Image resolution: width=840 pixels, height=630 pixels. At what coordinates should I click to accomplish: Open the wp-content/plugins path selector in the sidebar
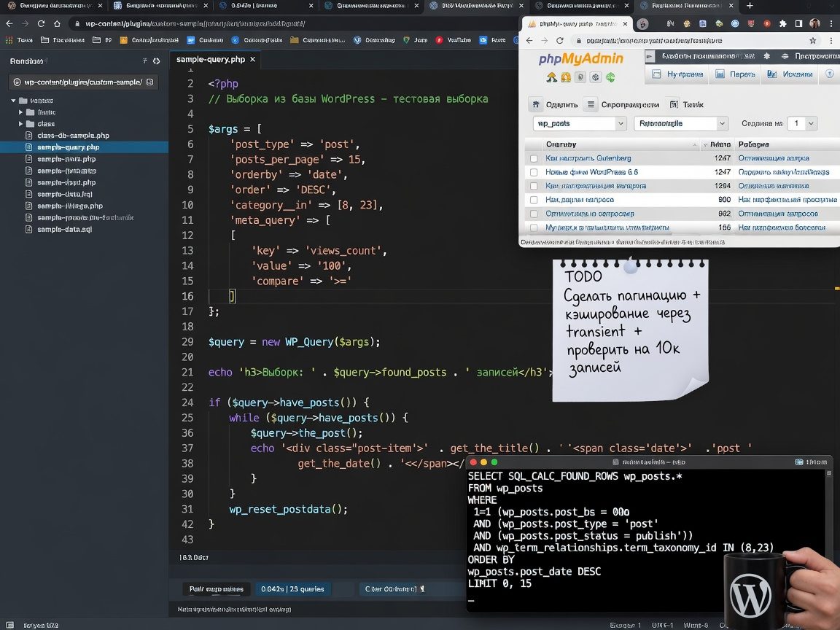[x=84, y=82]
